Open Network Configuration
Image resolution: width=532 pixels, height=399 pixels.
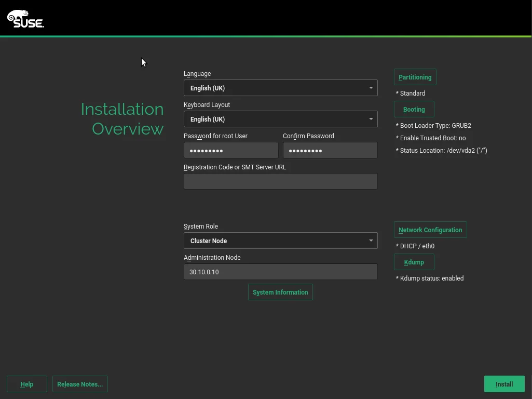point(430,230)
